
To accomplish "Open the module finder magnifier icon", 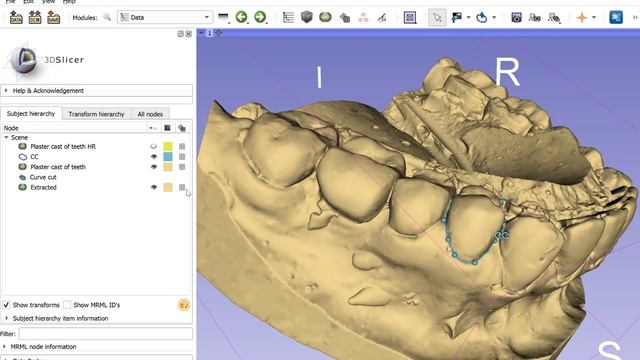I will [x=107, y=17].
